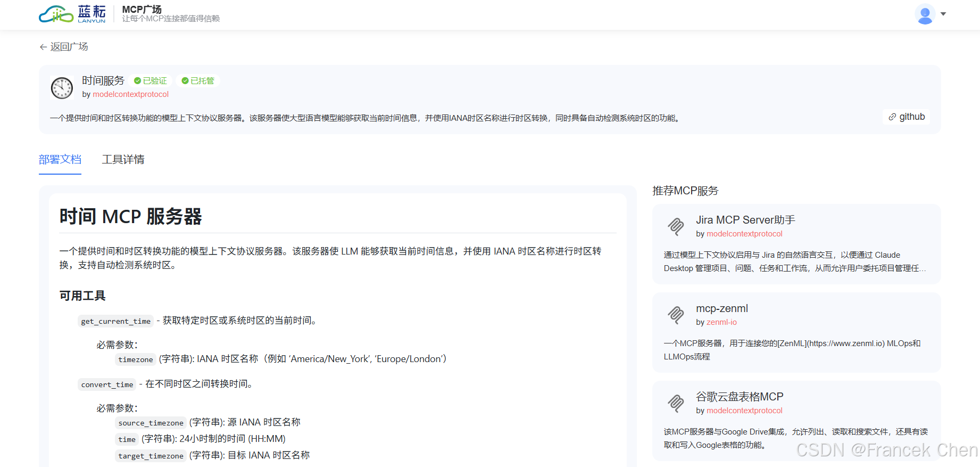Expand the account dropdown arrow

point(943,14)
